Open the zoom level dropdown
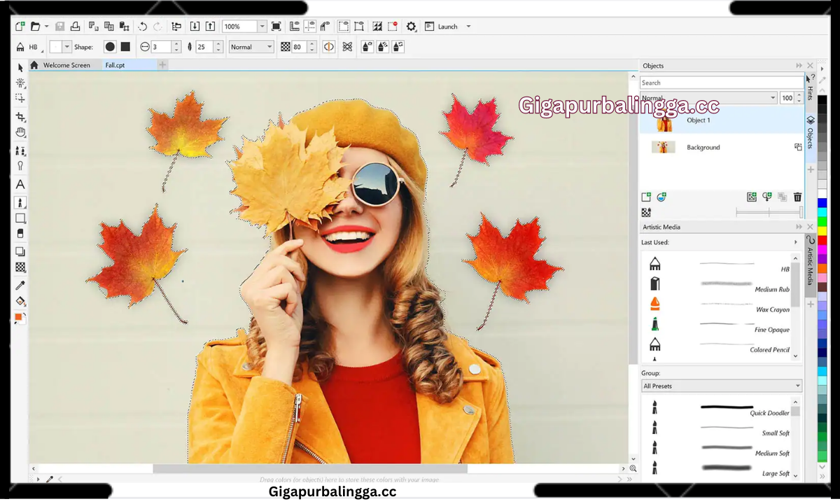Screen dimensions: 840x504 [x=262, y=27]
